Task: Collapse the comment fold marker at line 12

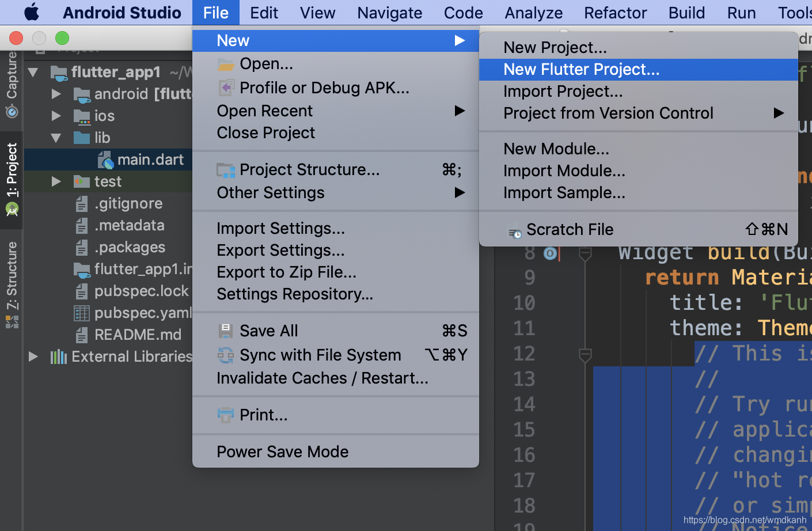Action: point(585,355)
